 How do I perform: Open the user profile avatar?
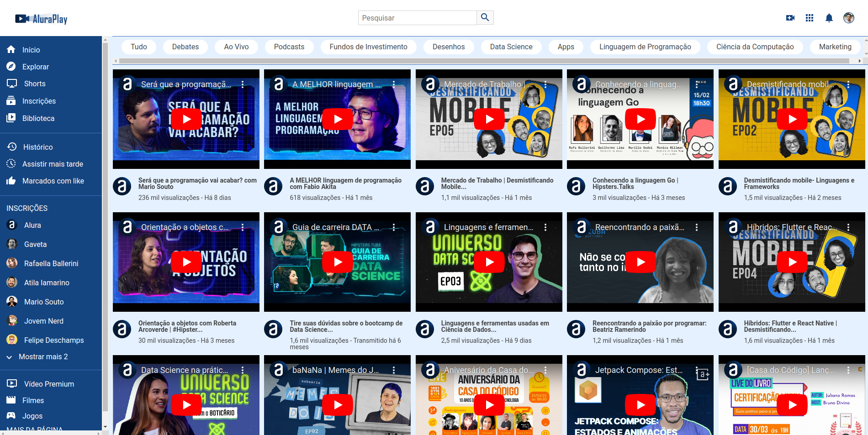[848, 18]
